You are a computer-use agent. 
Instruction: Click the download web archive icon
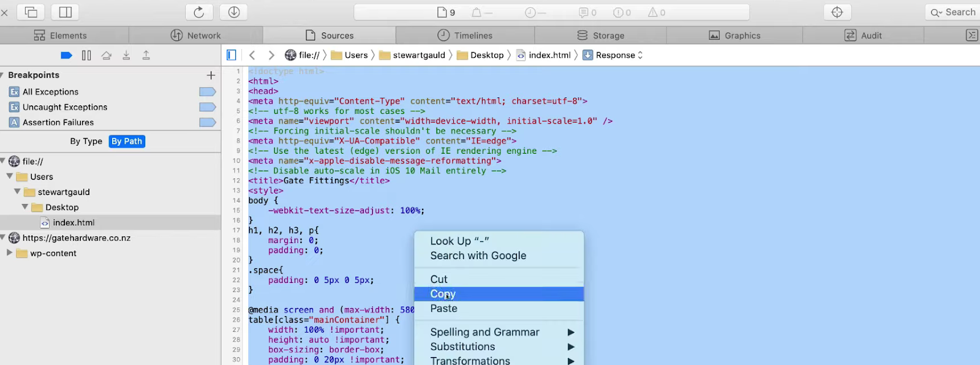[x=234, y=12]
